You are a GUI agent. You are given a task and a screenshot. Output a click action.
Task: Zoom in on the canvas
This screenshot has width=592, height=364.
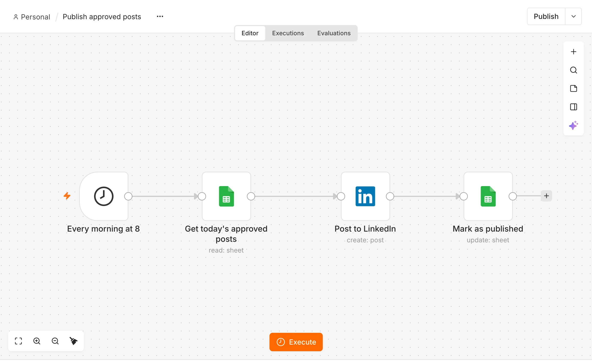37,341
